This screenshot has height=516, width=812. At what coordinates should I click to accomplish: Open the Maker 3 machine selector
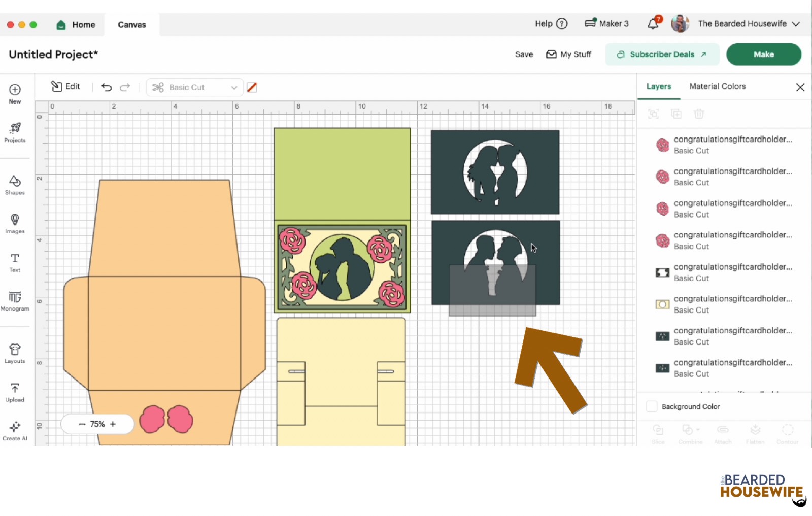tap(606, 24)
